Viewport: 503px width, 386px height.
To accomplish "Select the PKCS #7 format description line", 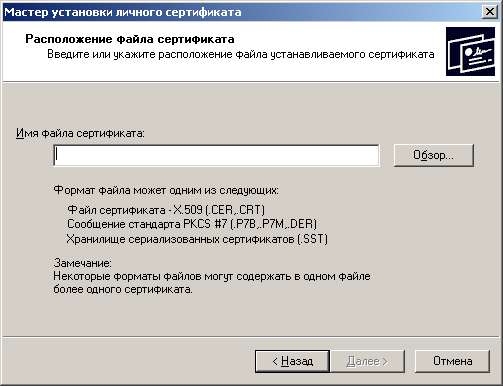I will pyautogui.click(x=192, y=224).
